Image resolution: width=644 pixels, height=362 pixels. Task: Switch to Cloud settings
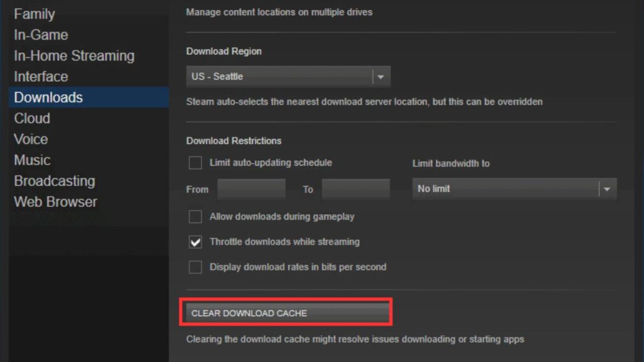coord(31,118)
